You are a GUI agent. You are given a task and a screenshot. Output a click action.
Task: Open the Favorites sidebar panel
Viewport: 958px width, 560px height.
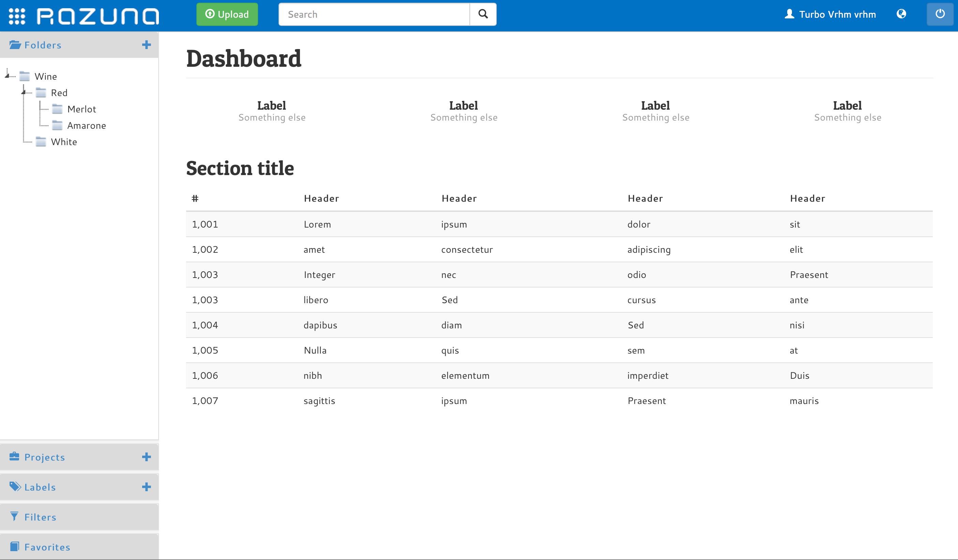click(x=47, y=547)
